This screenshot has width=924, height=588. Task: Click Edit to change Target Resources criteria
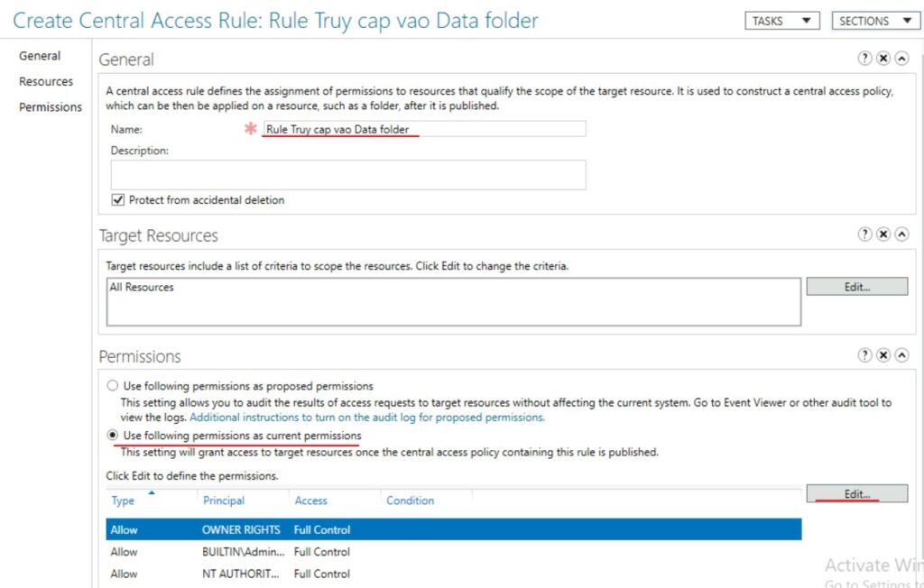[856, 286]
